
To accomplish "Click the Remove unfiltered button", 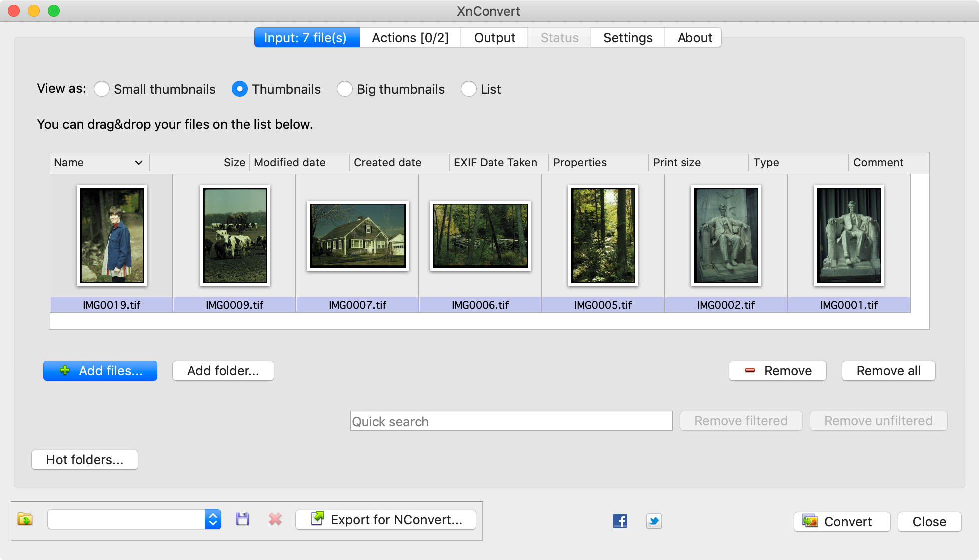I will pos(879,421).
